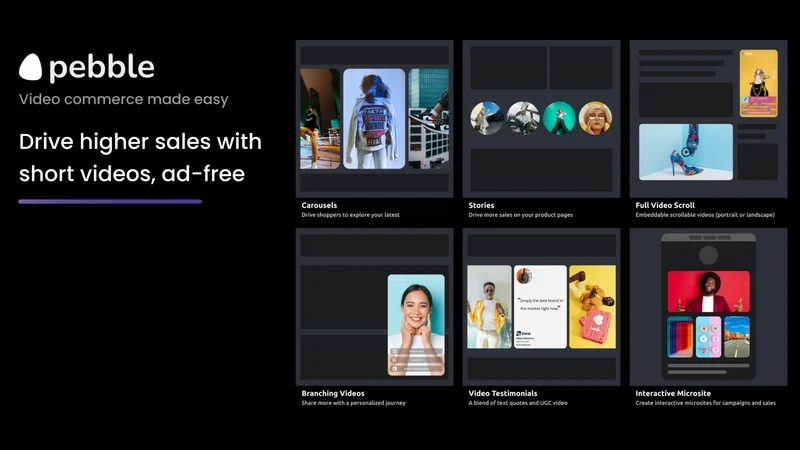Click the pebble logo icon
The image size is (800, 450).
(31, 67)
